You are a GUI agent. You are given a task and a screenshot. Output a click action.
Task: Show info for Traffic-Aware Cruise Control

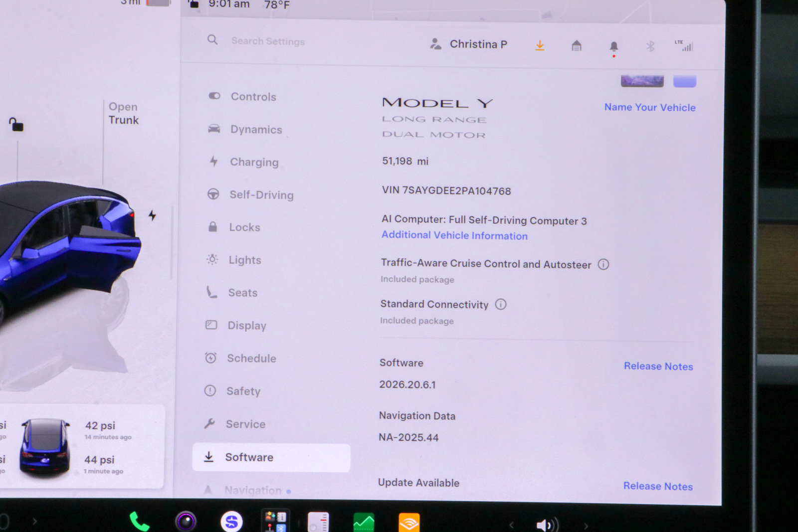point(603,264)
